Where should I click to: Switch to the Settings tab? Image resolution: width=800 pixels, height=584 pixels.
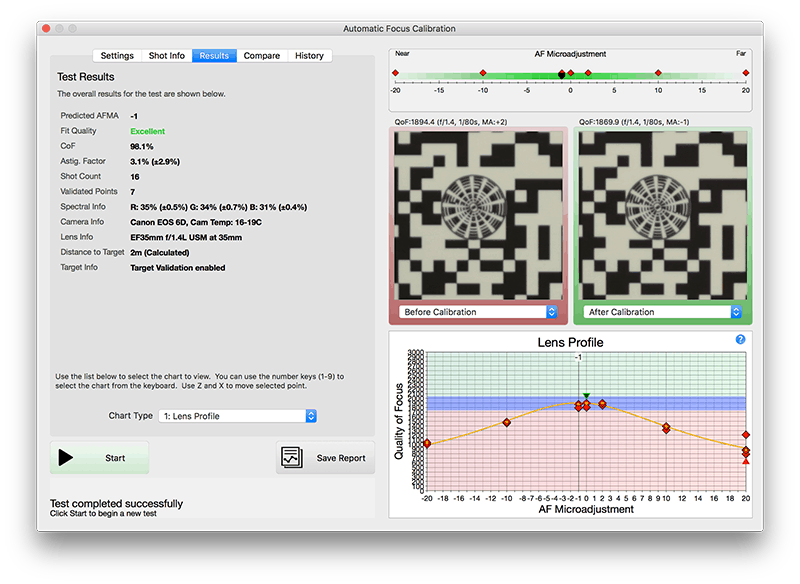tap(117, 56)
